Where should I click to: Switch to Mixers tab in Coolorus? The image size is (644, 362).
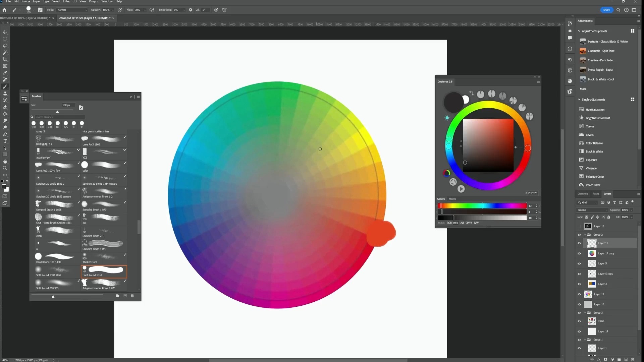coord(452,199)
